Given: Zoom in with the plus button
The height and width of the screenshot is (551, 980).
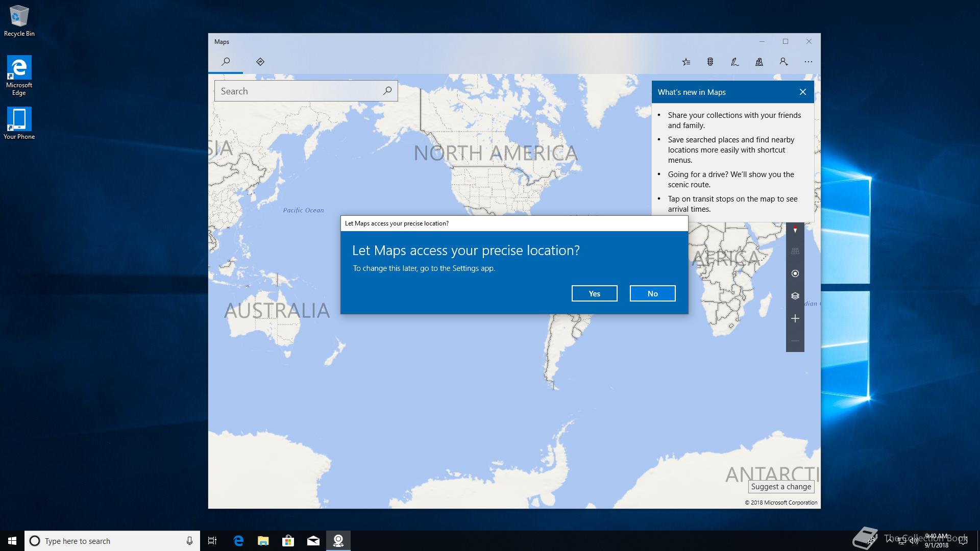Looking at the screenshot, I should coord(795,318).
